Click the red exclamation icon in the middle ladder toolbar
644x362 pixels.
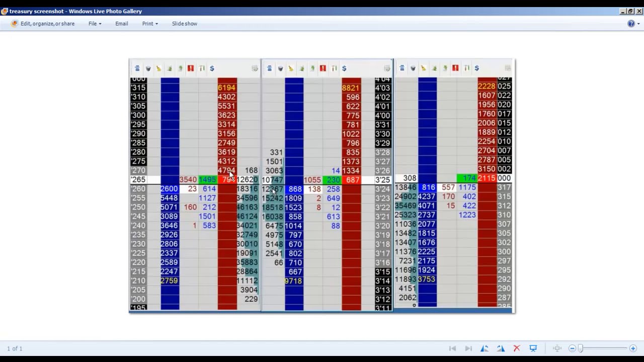323,68
